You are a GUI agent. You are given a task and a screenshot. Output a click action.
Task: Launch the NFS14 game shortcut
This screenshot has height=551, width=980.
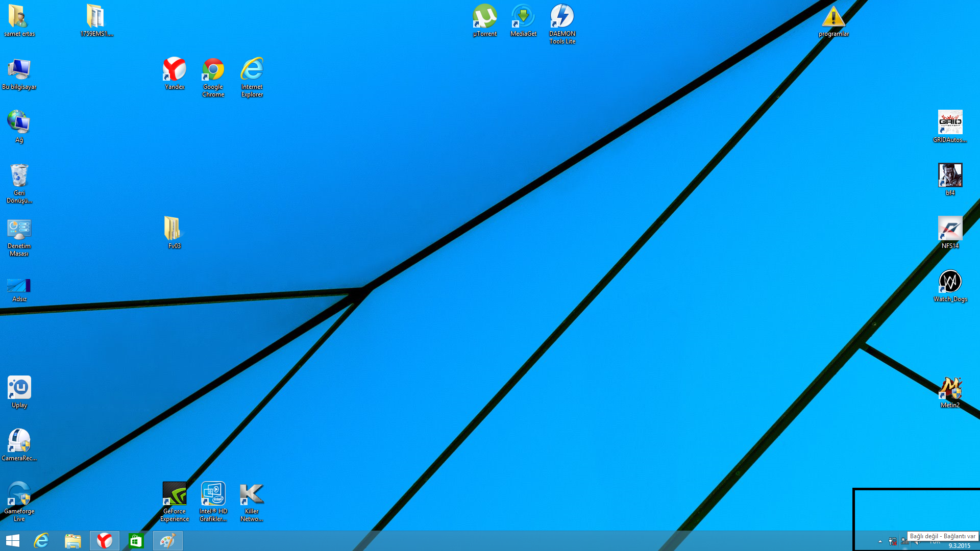(x=950, y=233)
